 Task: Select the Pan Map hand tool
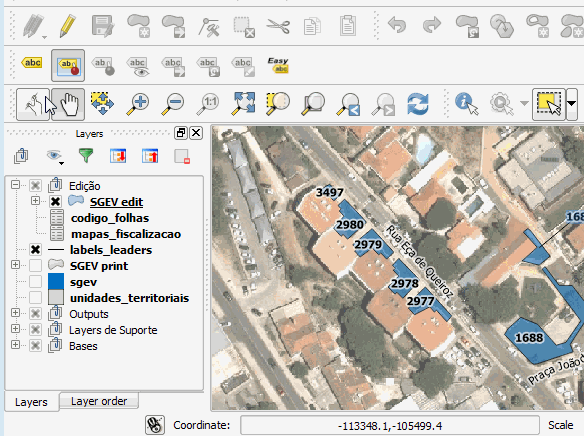point(68,104)
